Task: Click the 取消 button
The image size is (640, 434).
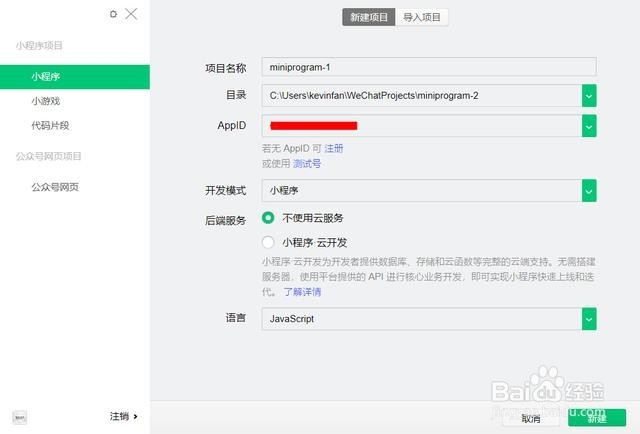Action: pyautogui.click(x=531, y=418)
